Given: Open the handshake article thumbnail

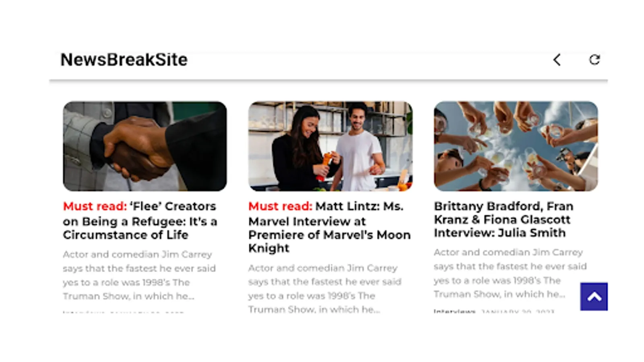Looking at the screenshot, I should (145, 146).
